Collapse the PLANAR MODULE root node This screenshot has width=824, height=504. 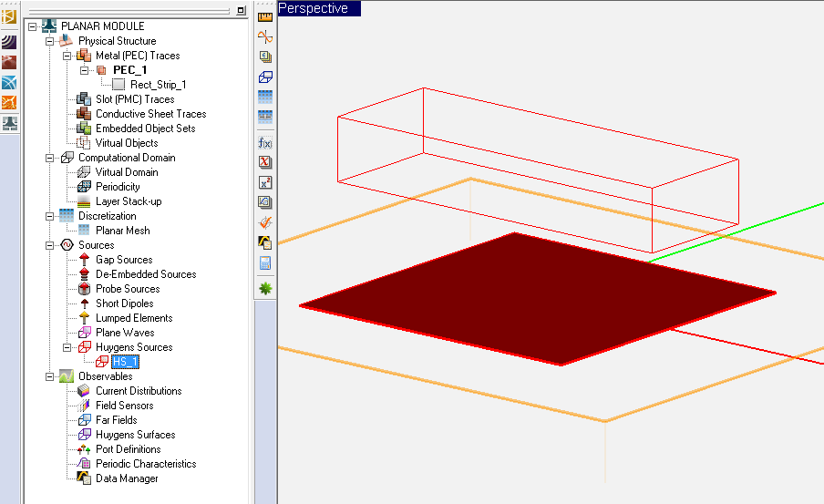click(x=33, y=26)
